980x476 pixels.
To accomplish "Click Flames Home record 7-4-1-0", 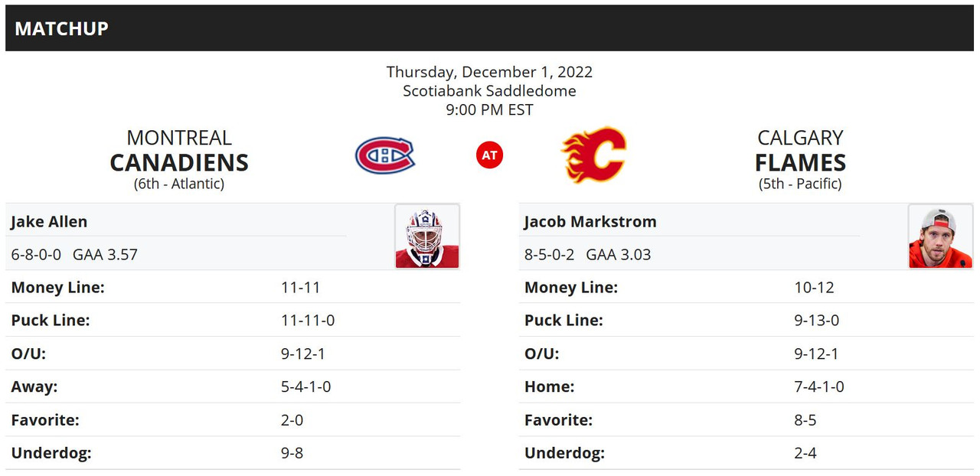I will tap(819, 387).
